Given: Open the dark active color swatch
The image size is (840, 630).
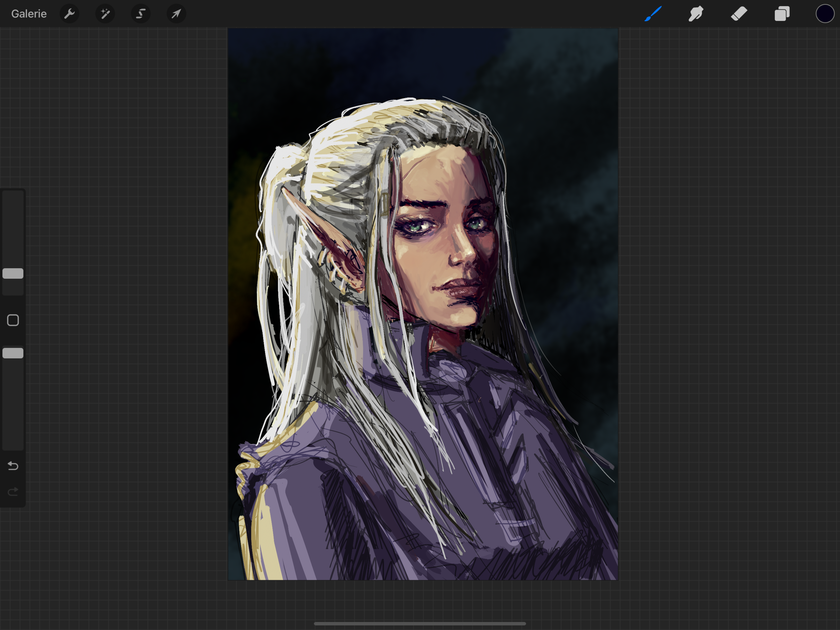Looking at the screenshot, I should point(825,14).
